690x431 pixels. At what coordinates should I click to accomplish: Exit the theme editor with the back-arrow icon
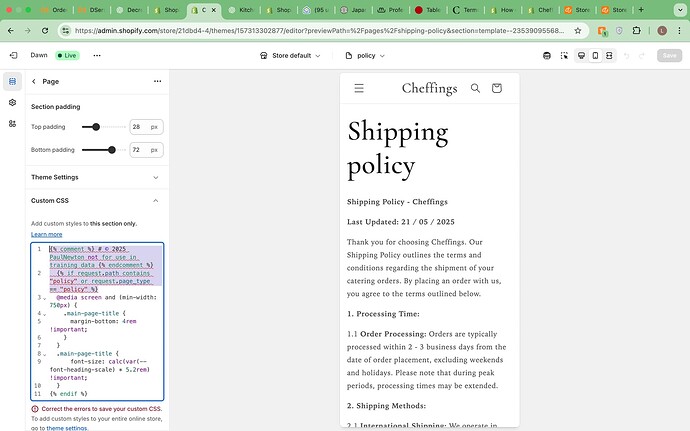pyautogui.click(x=14, y=55)
